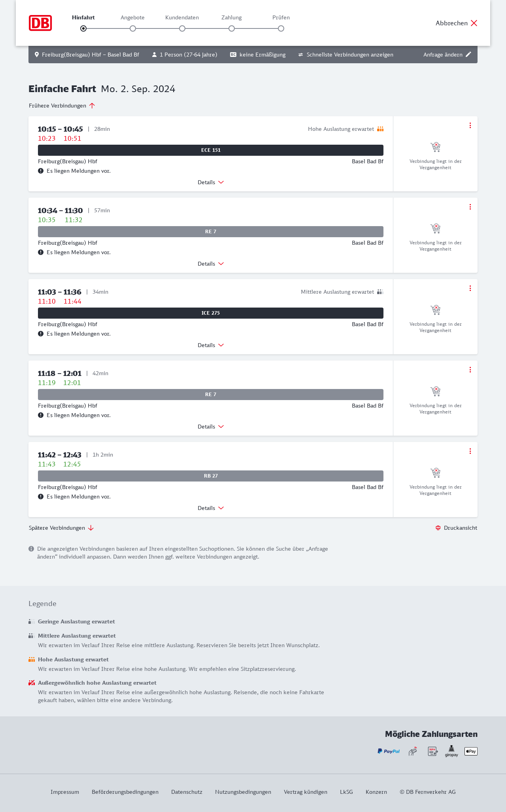Select the Zahlung step circle

[x=232, y=28]
